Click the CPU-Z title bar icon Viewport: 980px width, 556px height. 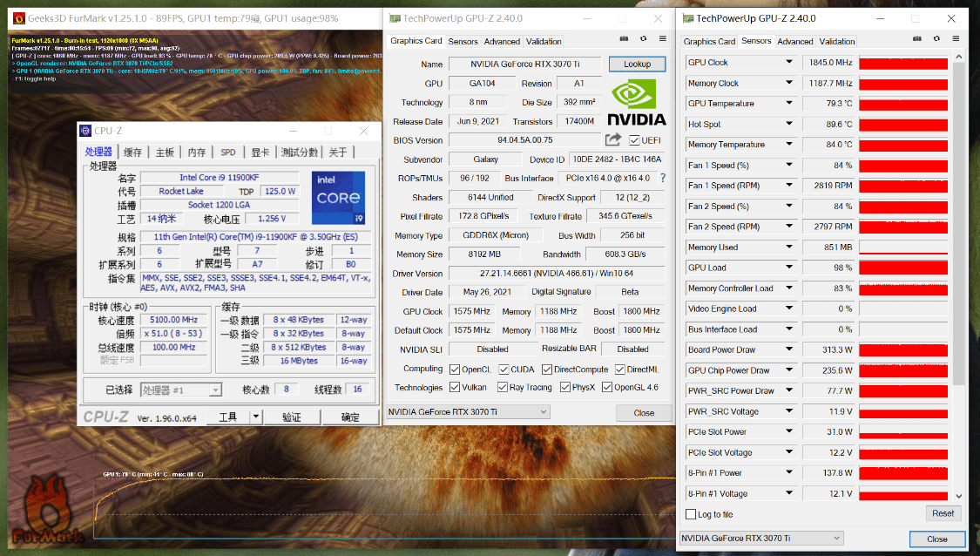pos(85,131)
